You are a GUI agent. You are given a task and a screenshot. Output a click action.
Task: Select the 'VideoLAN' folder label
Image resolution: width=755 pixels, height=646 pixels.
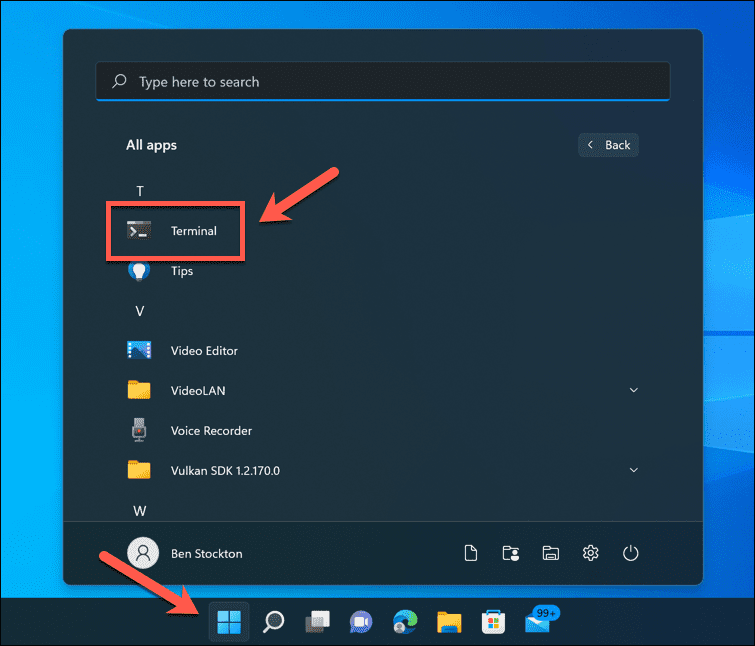(198, 390)
